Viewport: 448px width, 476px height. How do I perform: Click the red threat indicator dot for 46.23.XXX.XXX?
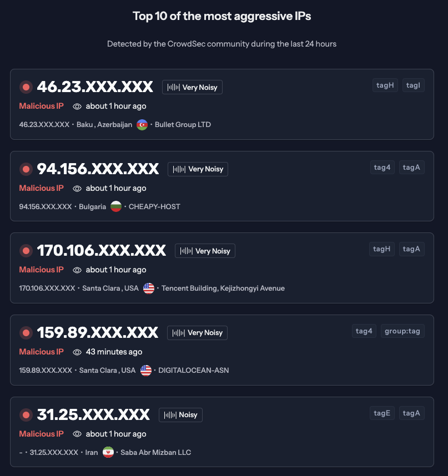pyautogui.click(x=26, y=87)
